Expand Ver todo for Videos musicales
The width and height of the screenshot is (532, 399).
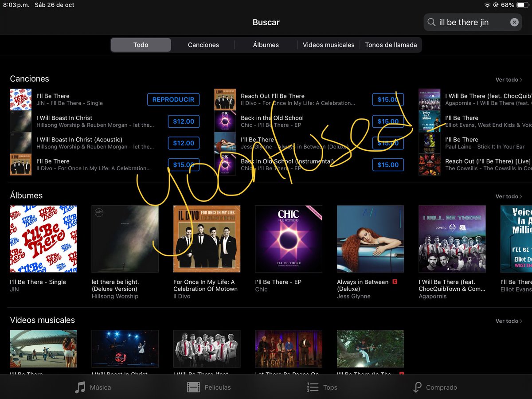pos(509,321)
